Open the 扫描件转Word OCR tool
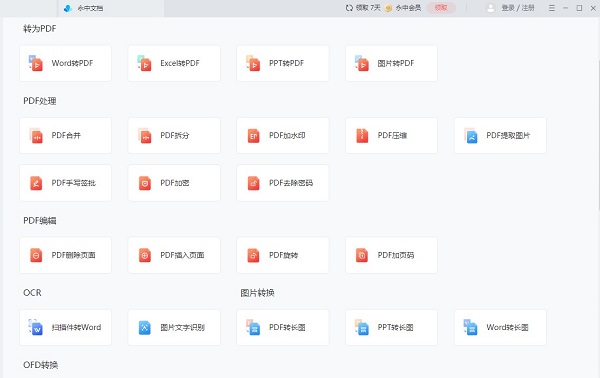This screenshot has height=378, width=600. click(x=65, y=327)
